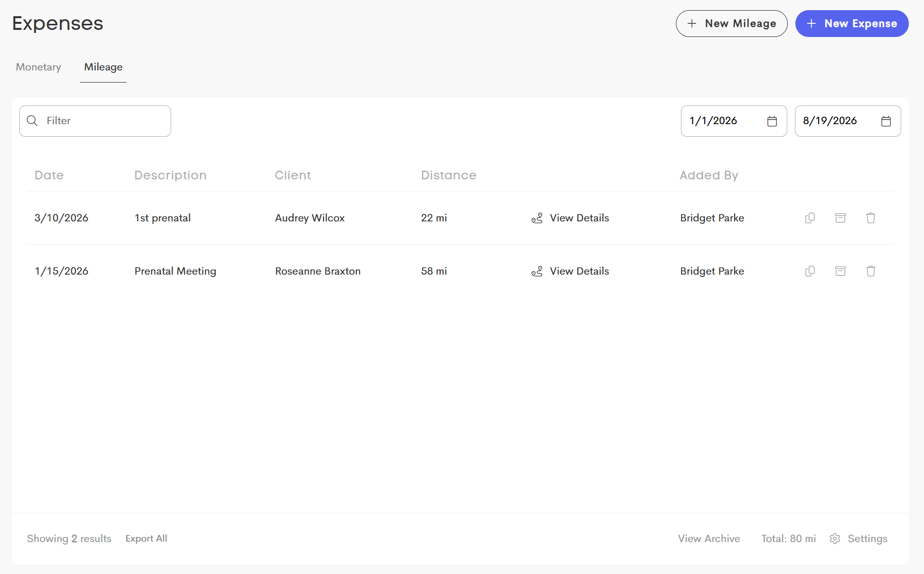Click client name Audrey Wilcox
Viewport: 924px width, 574px height.
310,218
